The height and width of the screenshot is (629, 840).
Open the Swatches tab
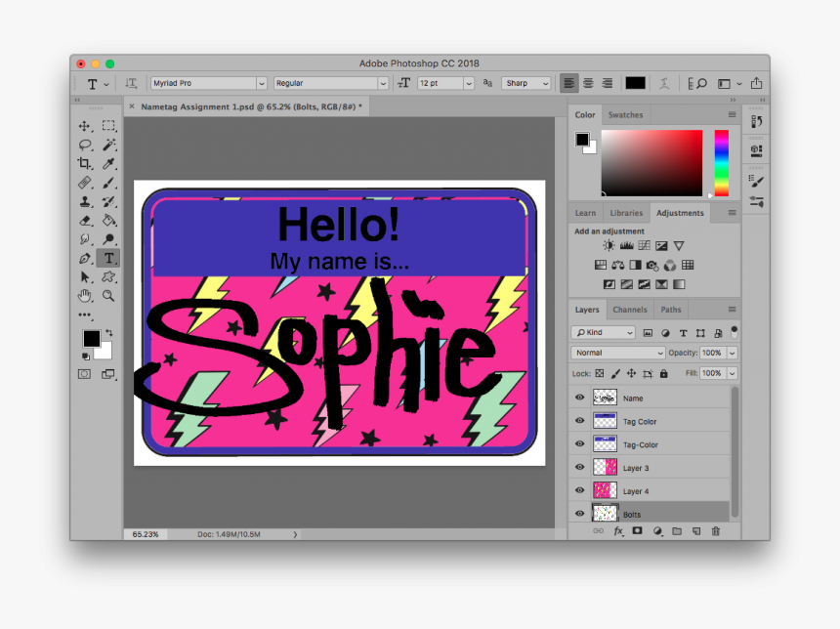point(625,114)
